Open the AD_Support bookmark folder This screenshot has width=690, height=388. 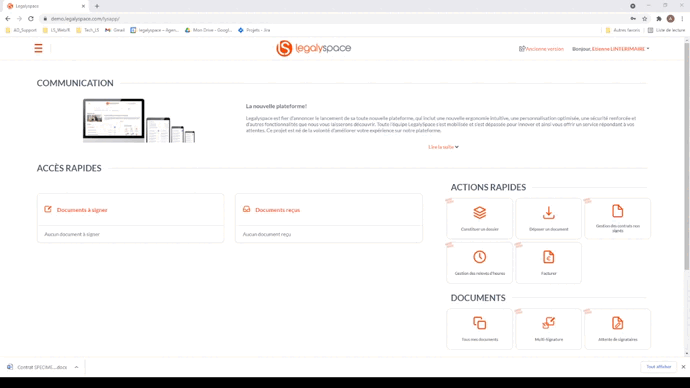pyautogui.click(x=21, y=30)
